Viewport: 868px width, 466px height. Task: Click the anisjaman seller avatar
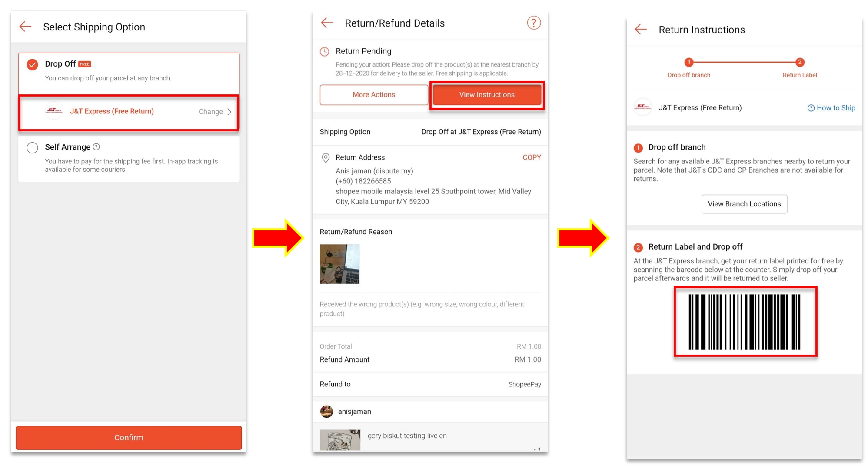click(x=326, y=411)
